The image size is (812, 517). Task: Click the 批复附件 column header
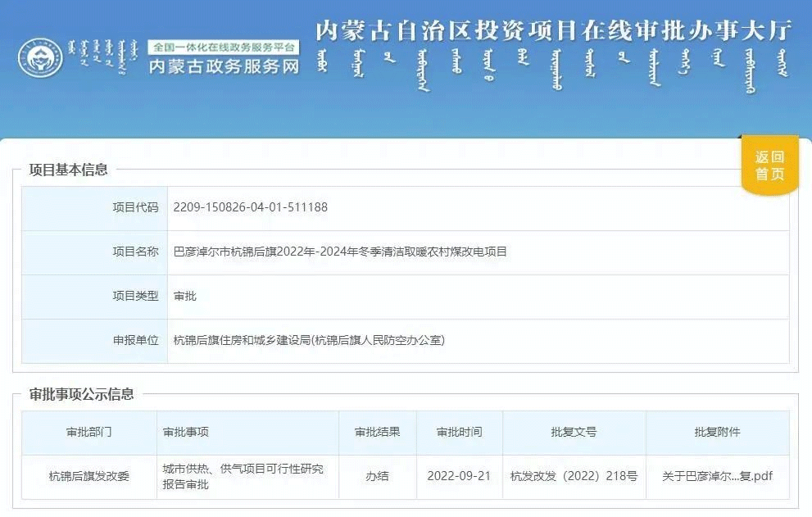click(x=717, y=432)
